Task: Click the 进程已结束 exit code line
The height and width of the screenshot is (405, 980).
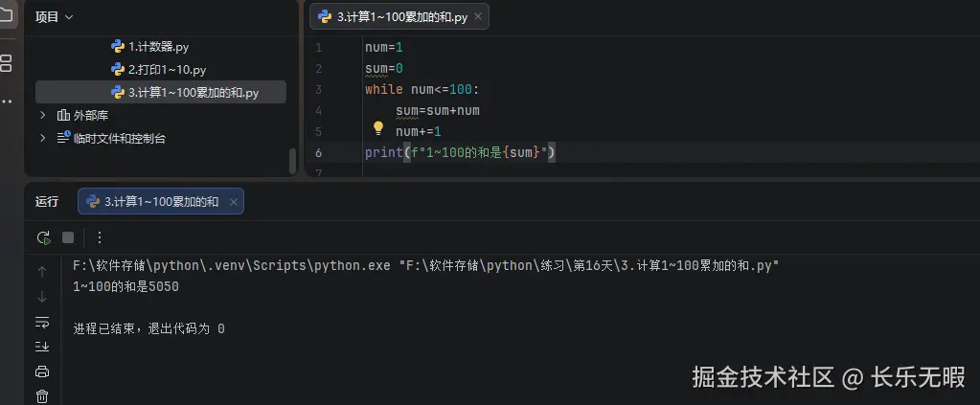Action: point(148,328)
